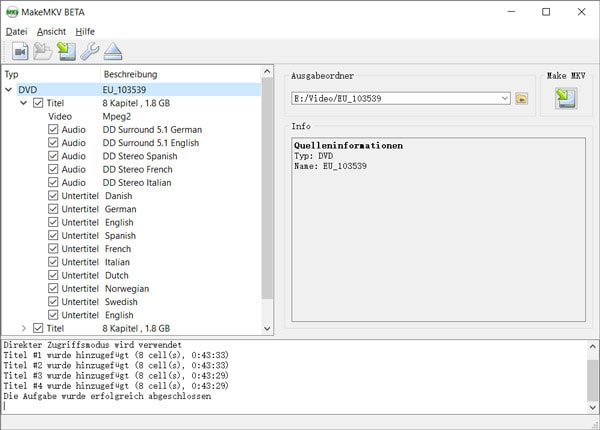Click 'Direkter Zugriffsmodus wird verwendet' log line
Viewport: 600px width, 430px height.
93,345
